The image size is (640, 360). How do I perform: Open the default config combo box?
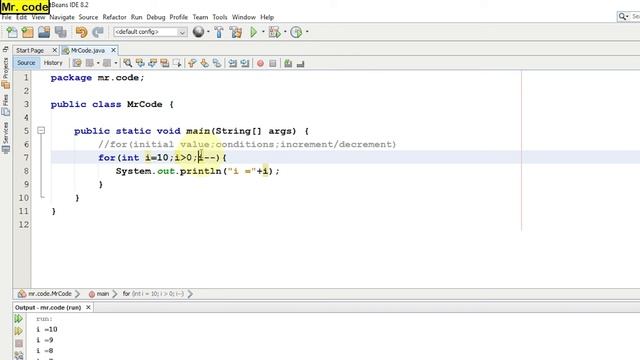coord(150,32)
